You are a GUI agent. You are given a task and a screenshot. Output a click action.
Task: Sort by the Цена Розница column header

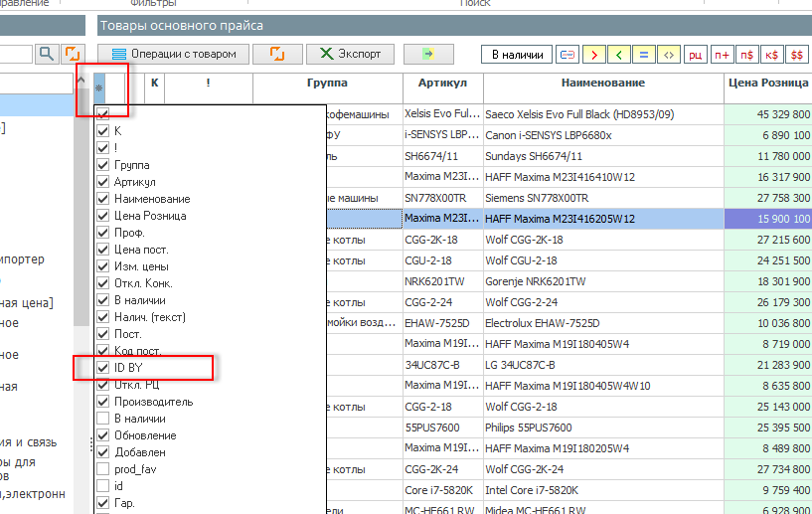(x=768, y=88)
